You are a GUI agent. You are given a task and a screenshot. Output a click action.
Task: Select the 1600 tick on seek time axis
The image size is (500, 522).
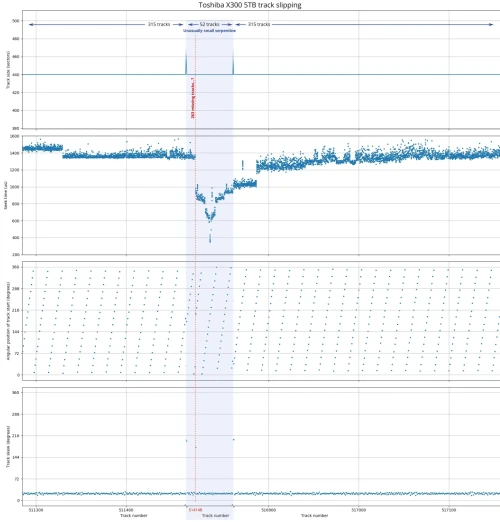point(15,136)
